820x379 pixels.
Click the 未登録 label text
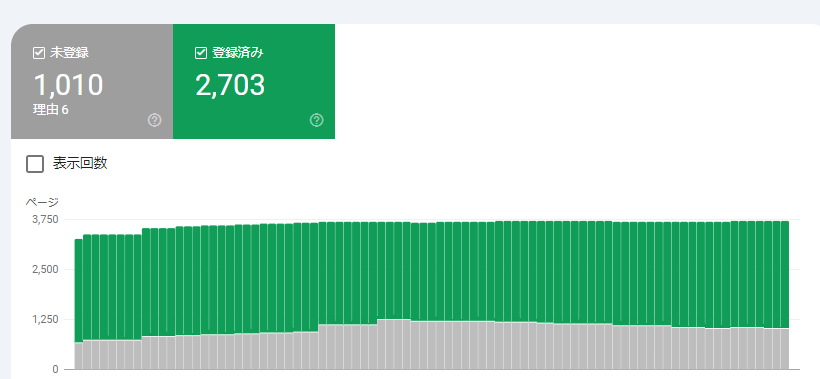(x=70, y=53)
